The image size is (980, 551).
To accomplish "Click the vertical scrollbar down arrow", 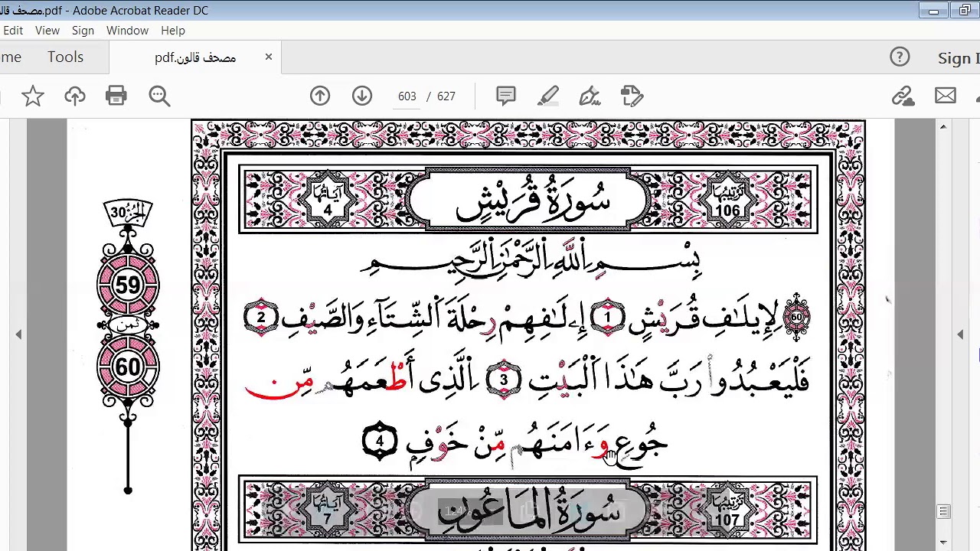I will tap(943, 543).
